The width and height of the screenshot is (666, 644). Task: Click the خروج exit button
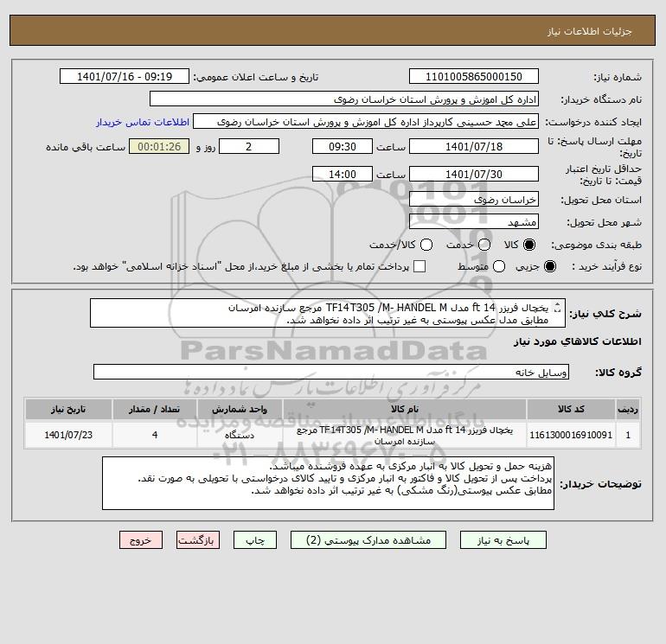[x=141, y=540]
